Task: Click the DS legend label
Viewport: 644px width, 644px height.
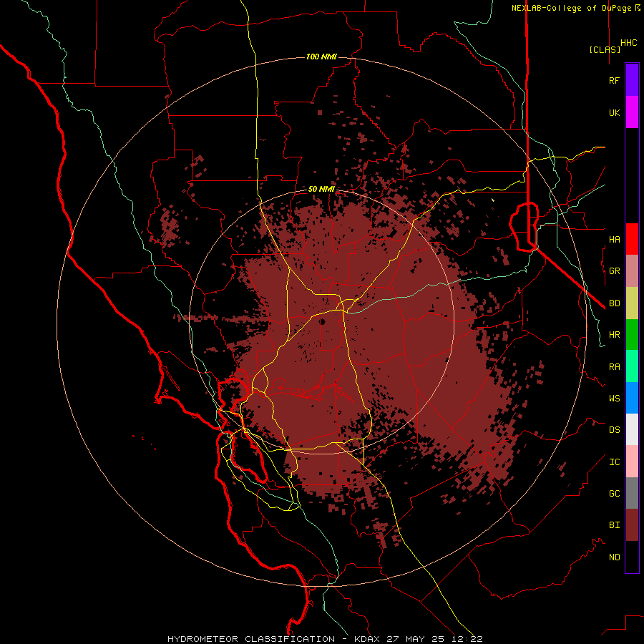Action: tap(614, 430)
